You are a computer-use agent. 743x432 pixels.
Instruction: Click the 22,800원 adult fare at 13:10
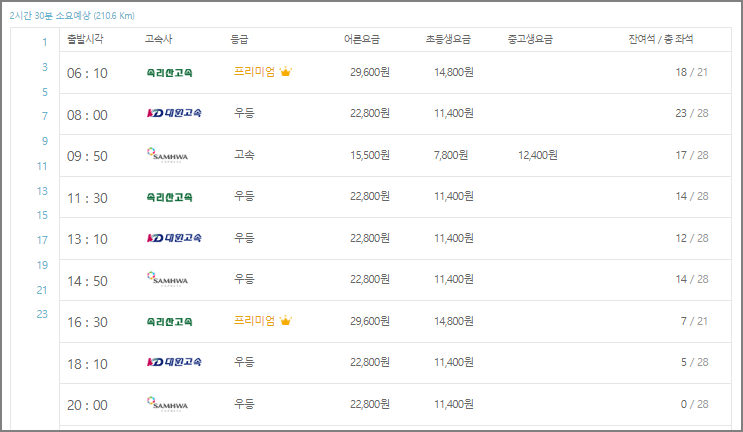click(370, 238)
